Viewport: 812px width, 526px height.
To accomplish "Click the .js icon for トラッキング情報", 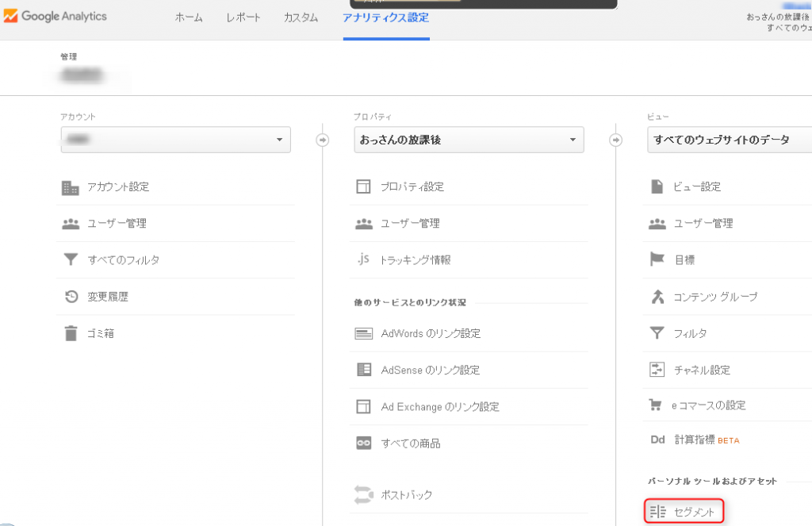I will pyautogui.click(x=364, y=259).
